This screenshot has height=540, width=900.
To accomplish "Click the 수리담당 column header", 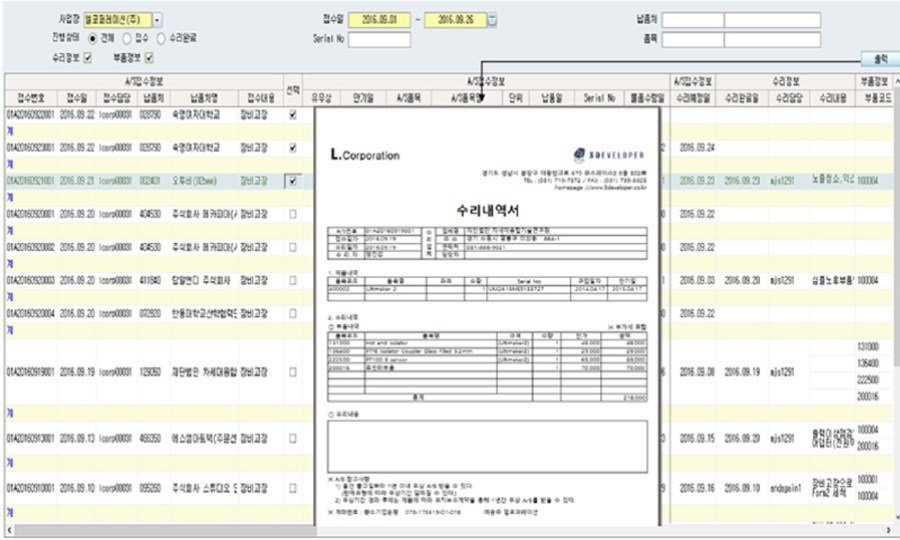I will (789, 98).
